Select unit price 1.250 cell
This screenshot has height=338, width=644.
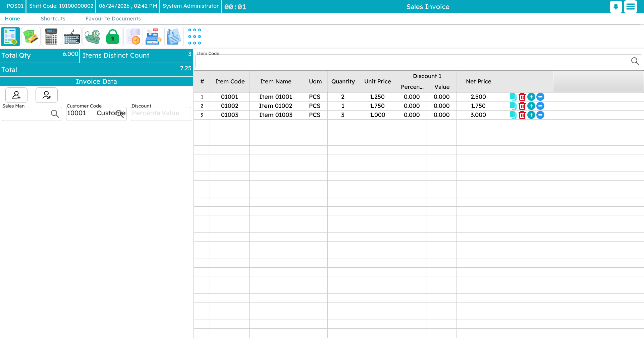click(377, 97)
